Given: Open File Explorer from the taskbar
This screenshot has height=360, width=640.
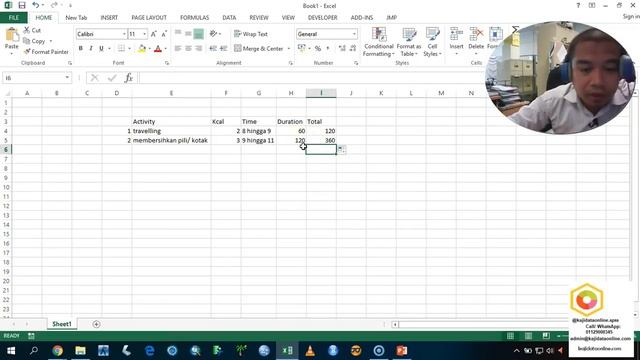Looking at the screenshot, I should point(80,351).
